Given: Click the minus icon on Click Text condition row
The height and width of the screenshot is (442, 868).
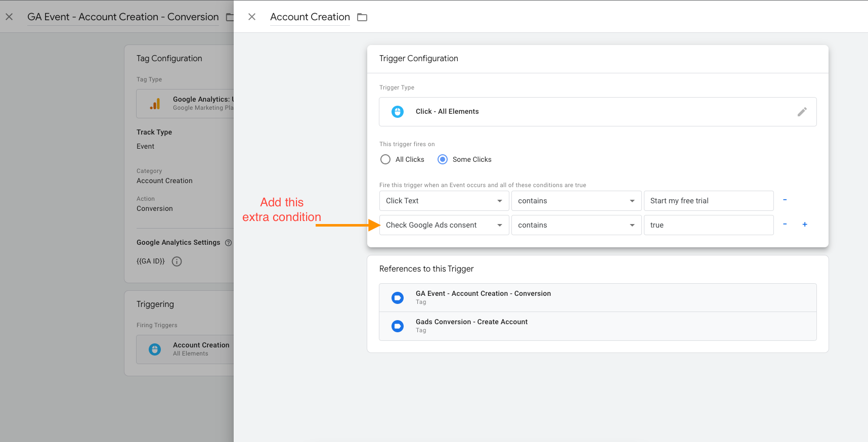Looking at the screenshot, I should 785,200.
